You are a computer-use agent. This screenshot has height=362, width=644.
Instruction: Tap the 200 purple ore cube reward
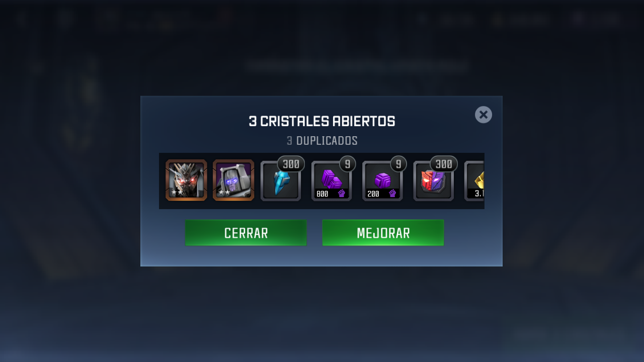(x=382, y=181)
